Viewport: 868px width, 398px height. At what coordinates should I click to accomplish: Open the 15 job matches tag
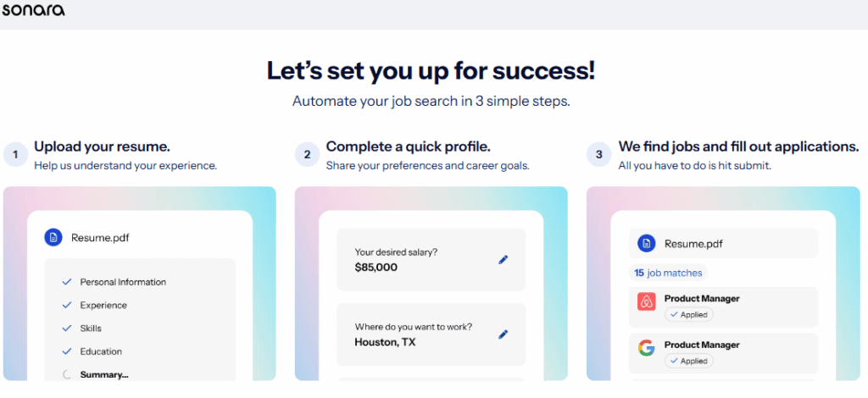coord(669,273)
